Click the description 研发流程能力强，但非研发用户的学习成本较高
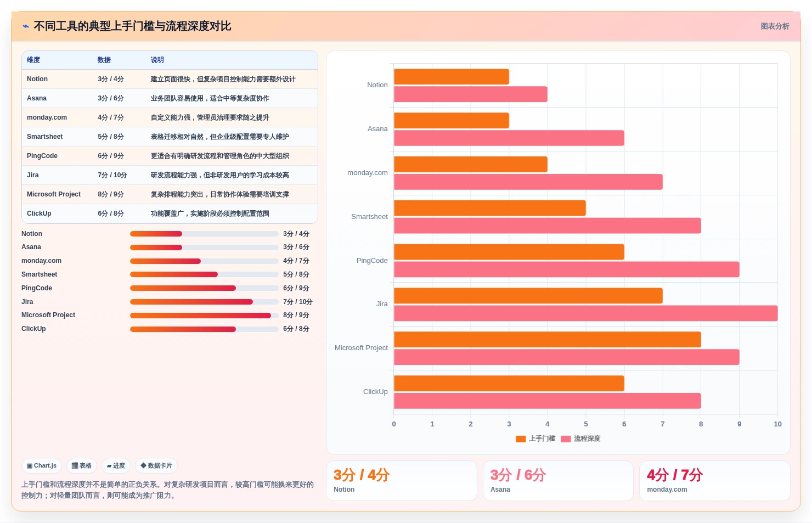Viewport: 812px width, 523px height. (x=220, y=175)
